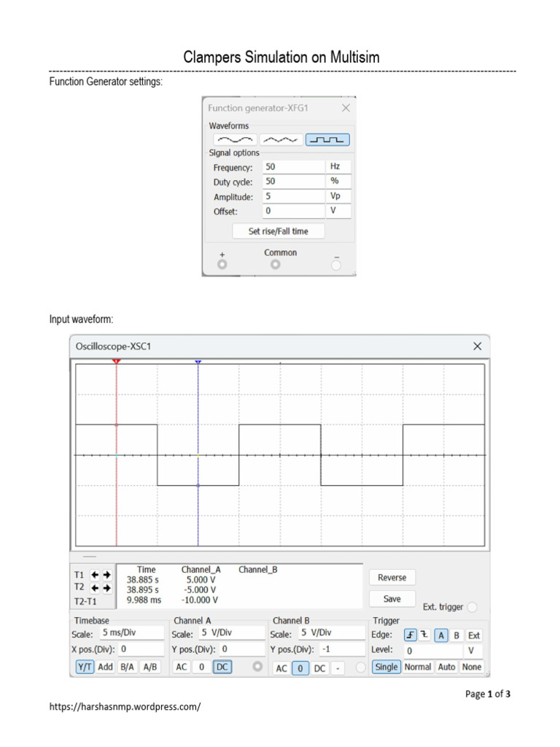Click the Channel A terminal circle
This screenshot has width=560, height=747.
coord(257,667)
